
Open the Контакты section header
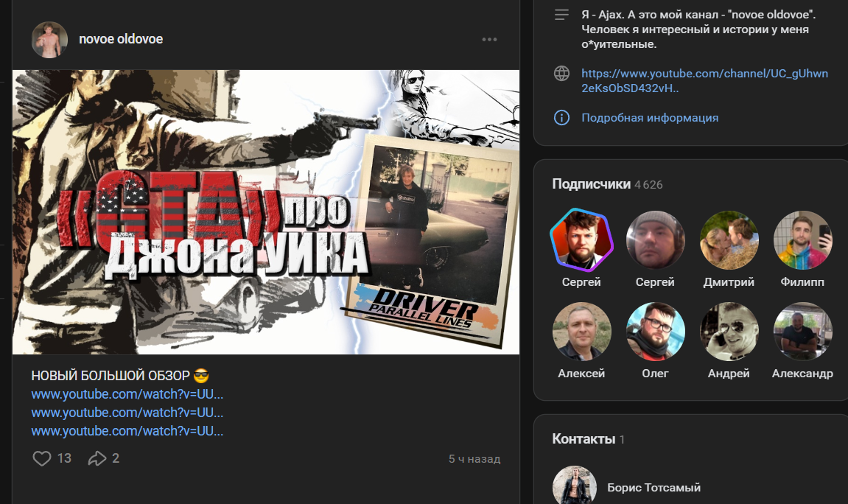pos(589,439)
